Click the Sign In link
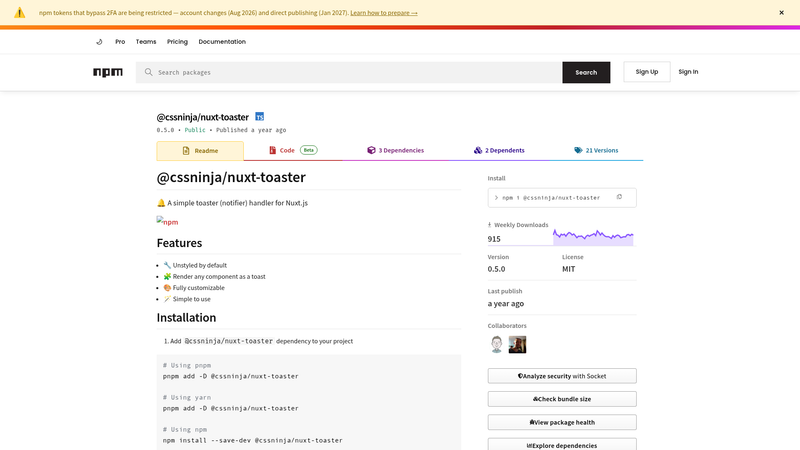 click(688, 72)
